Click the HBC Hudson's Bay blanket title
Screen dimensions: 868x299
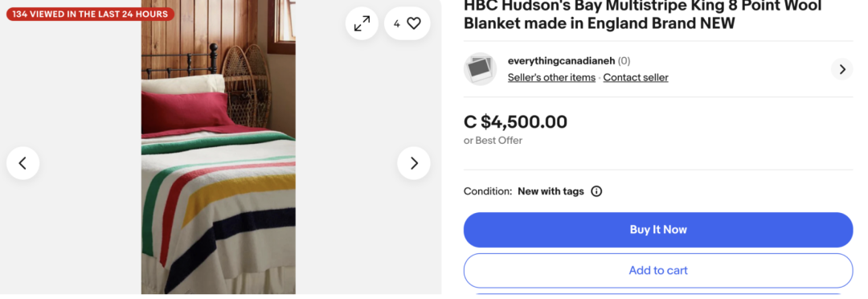click(x=643, y=15)
